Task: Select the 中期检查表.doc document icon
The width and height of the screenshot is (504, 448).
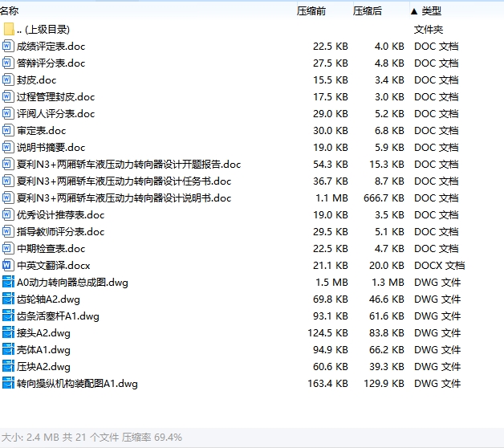Action: pyautogui.click(x=8, y=248)
